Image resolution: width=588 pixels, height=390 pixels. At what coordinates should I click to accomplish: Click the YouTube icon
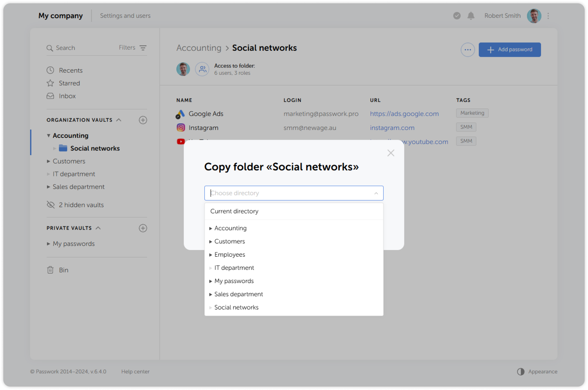(180, 141)
